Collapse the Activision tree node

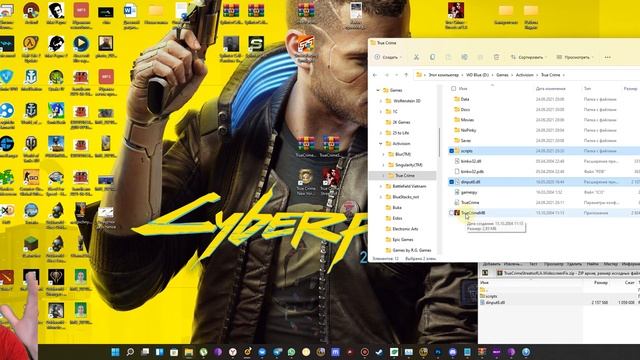coord(381,144)
